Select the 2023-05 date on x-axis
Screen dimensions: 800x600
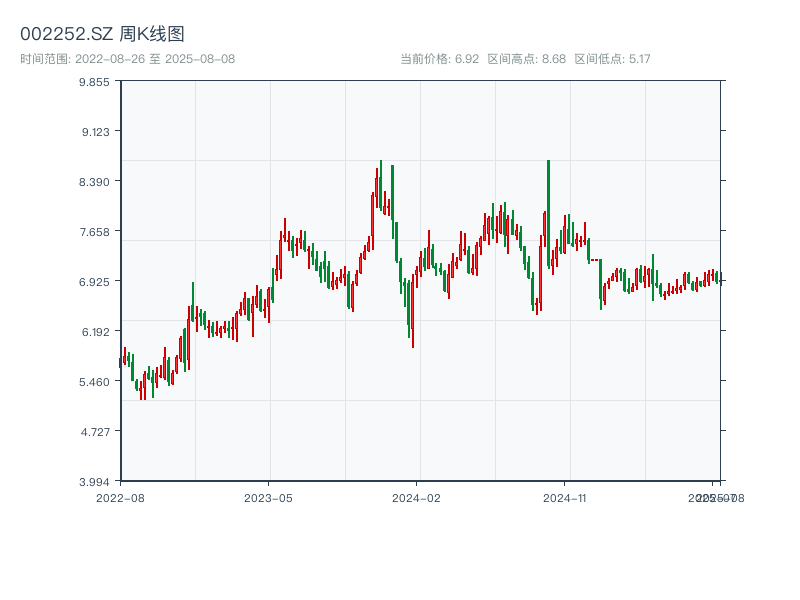268,497
